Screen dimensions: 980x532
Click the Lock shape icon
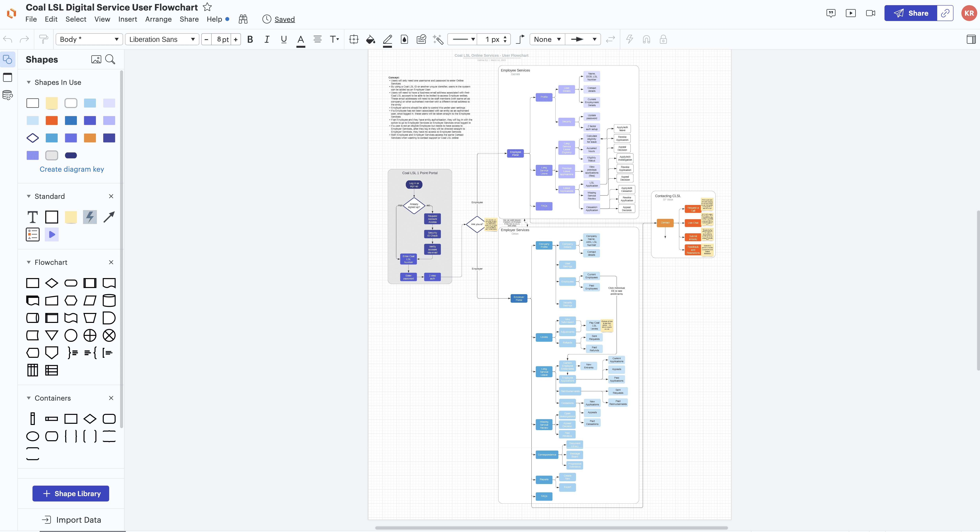(663, 40)
